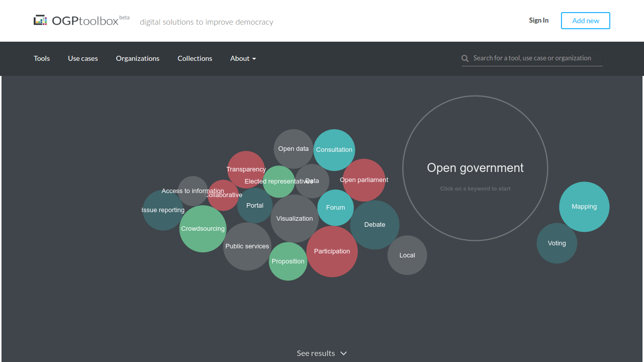The height and width of the screenshot is (362, 644).
Task: Choose the Debate bubble
Action: pyautogui.click(x=375, y=225)
